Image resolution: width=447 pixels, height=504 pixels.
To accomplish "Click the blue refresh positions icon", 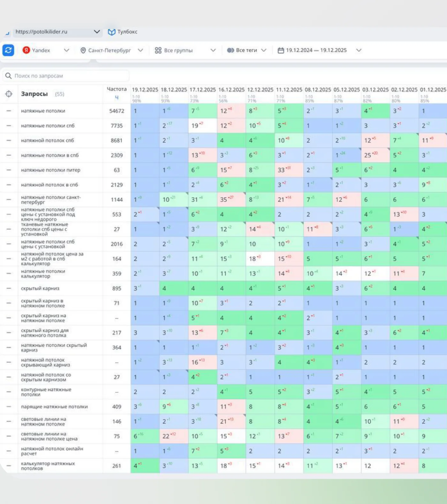I will (x=8, y=50).
